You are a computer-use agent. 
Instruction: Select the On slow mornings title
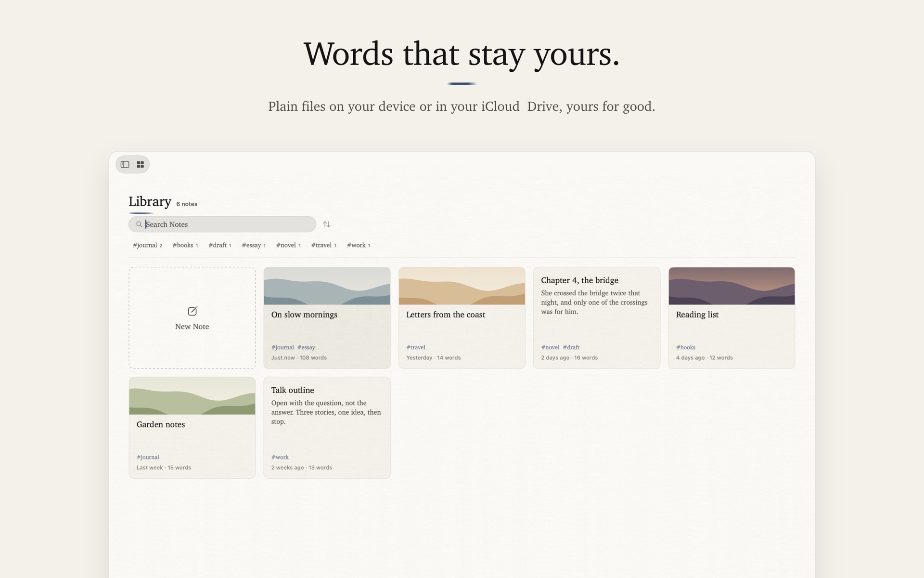point(304,315)
